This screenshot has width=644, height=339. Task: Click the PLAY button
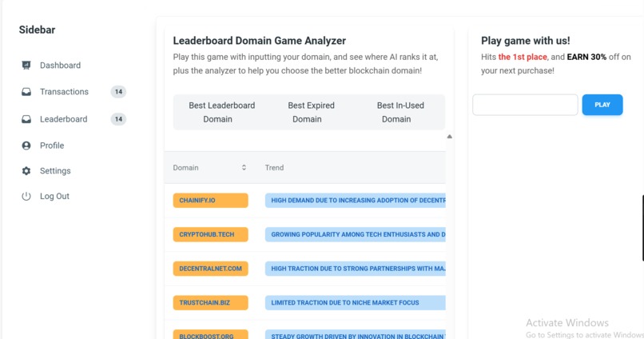pos(602,105)
